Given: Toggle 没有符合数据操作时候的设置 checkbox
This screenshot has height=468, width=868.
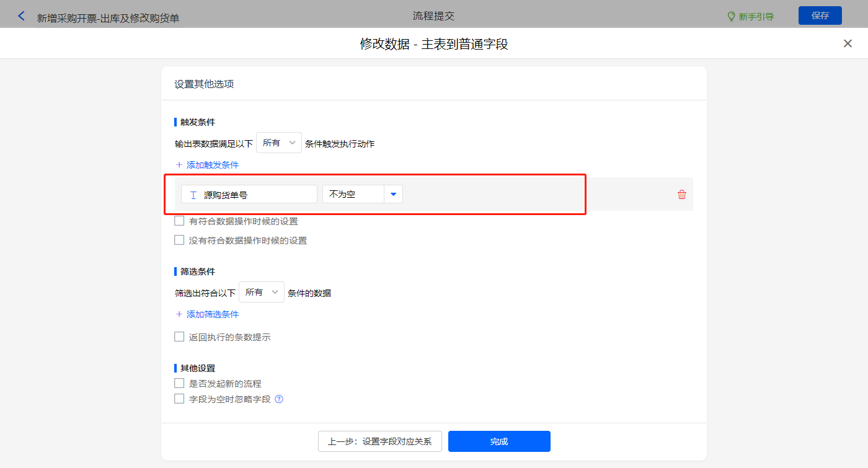Looking at the screenshot, I should (x=179, y=240).
